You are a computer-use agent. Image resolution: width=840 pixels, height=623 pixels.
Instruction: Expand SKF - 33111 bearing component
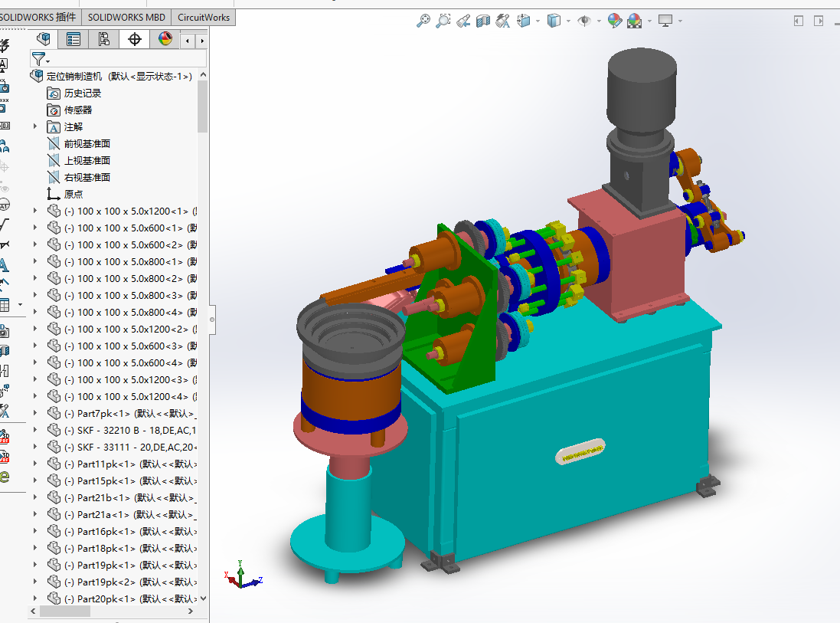click(35, 447)
